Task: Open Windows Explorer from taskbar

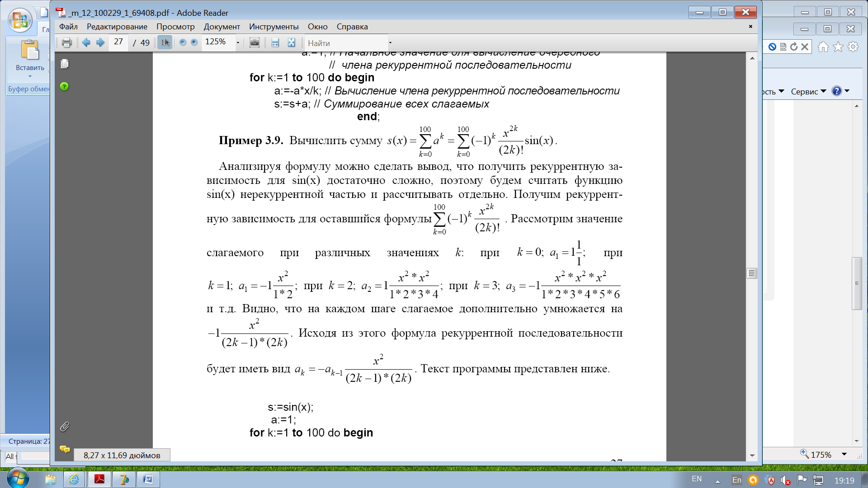Action: 50,479
